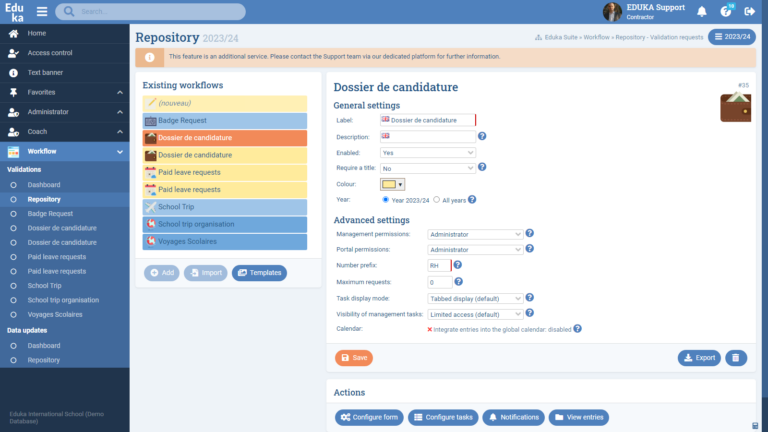Select the Year 2023/24 radio button

[386, 200]
